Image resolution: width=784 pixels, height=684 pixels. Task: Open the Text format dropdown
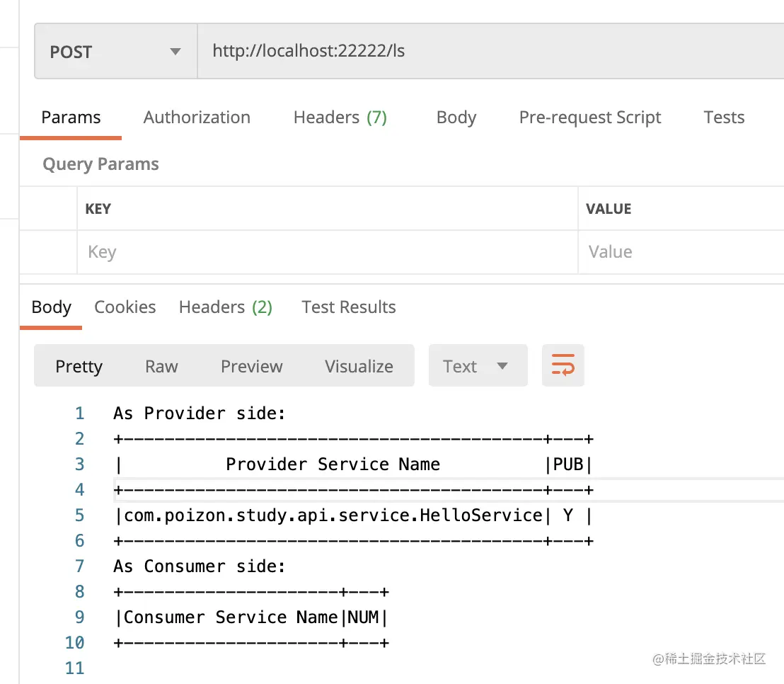click(478, 366)
